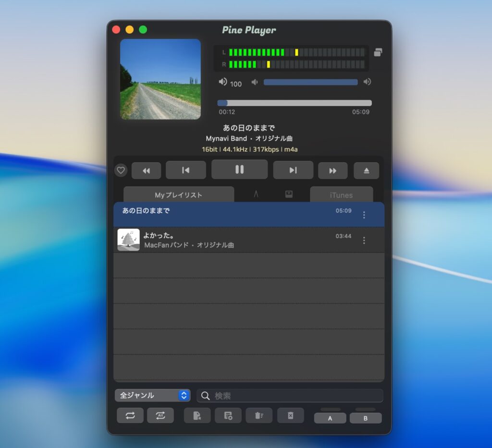Open the 全ジャンル genre dropdown
This screenshot has height=448, width=492.
152,395
